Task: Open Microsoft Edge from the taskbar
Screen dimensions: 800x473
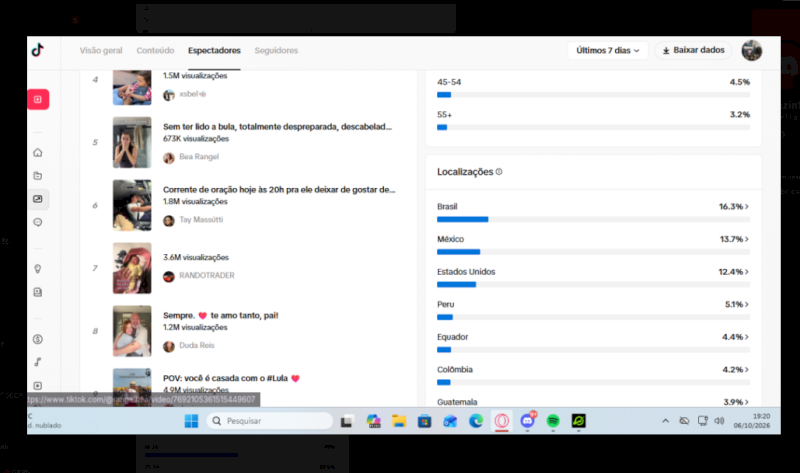Action: (x=476, y=421)
